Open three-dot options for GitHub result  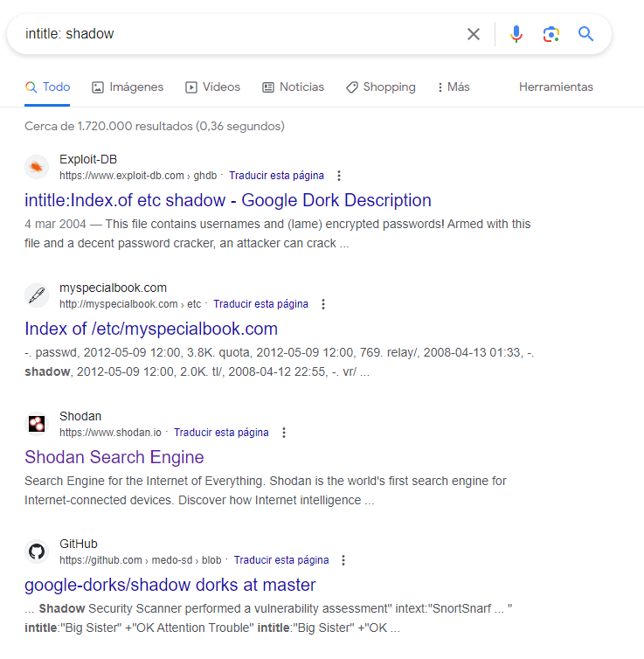point(343,560)
